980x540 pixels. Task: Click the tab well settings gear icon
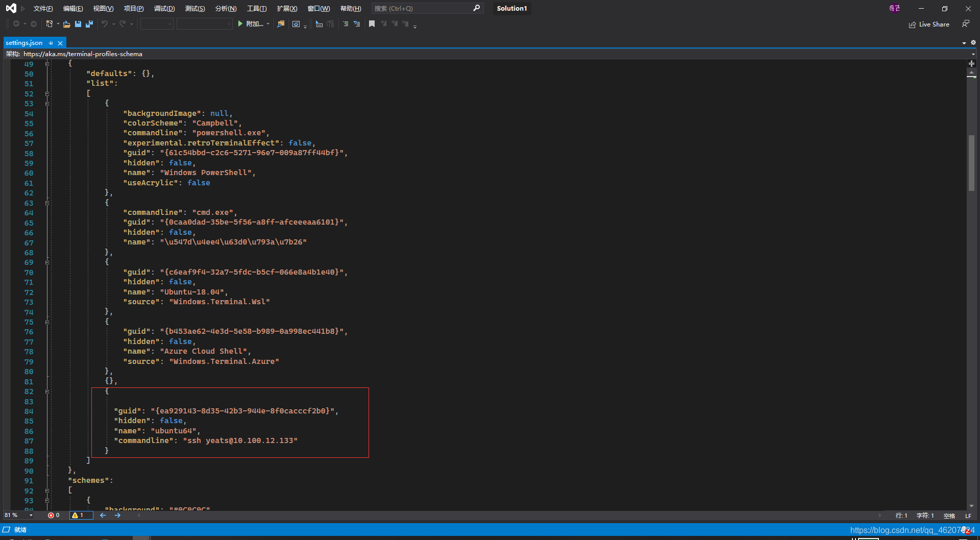973,43
